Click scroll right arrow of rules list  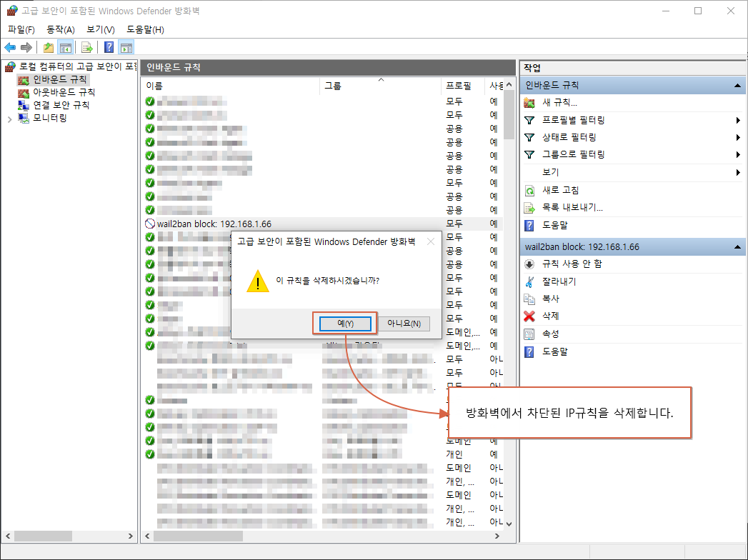(497, 536)
